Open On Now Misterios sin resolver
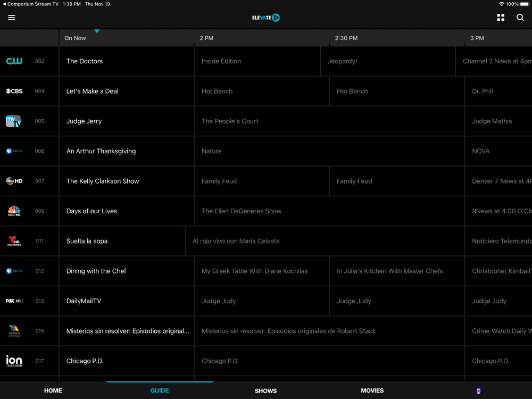 click(x=127, y=331)
